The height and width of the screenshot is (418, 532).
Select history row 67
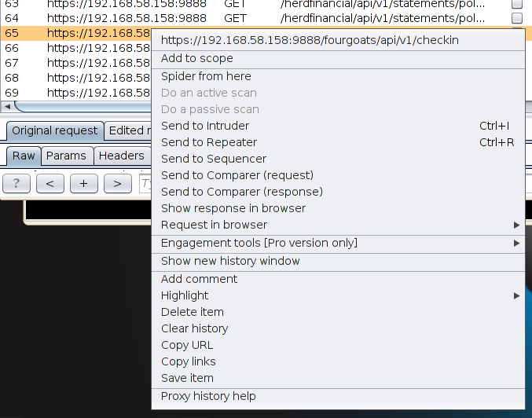point(76,63)
